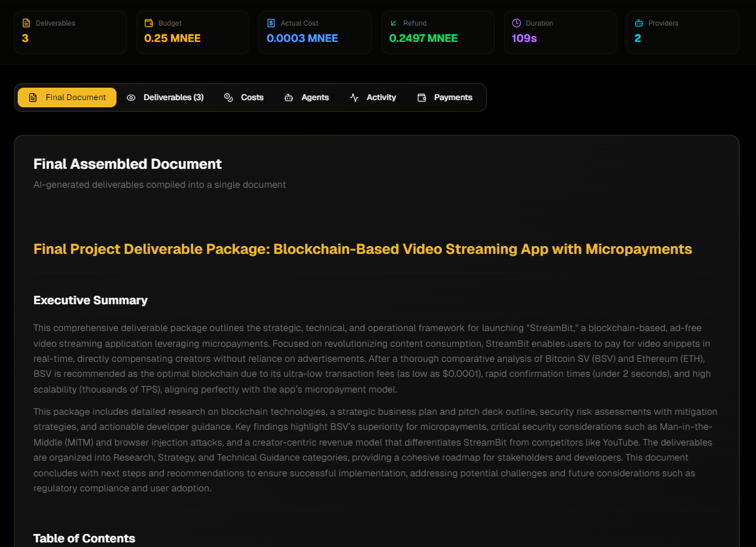Screen dimensions: 756x547
Task: Click the coins icon beside Costs
Action: [x=228, y=97]
